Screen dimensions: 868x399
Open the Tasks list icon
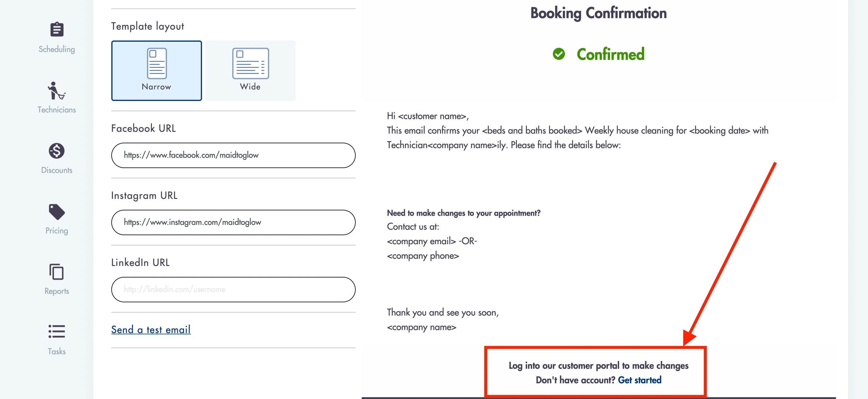pyautogui.click(x=57, y=331)
